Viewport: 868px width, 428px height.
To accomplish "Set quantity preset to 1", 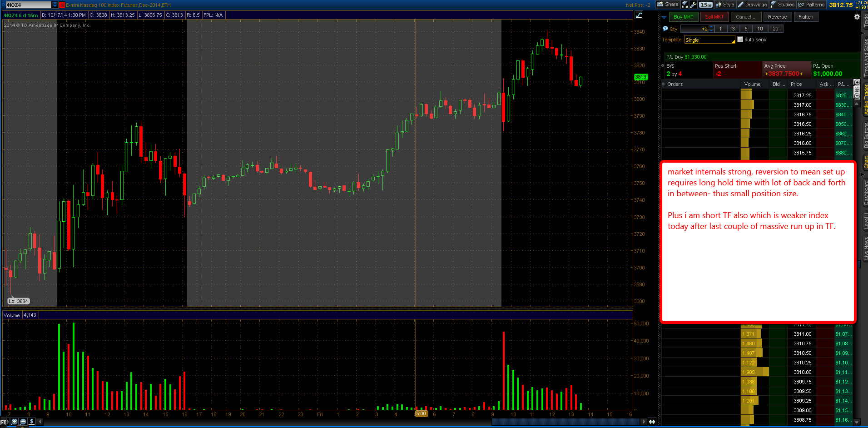I will tap(720, 29).
